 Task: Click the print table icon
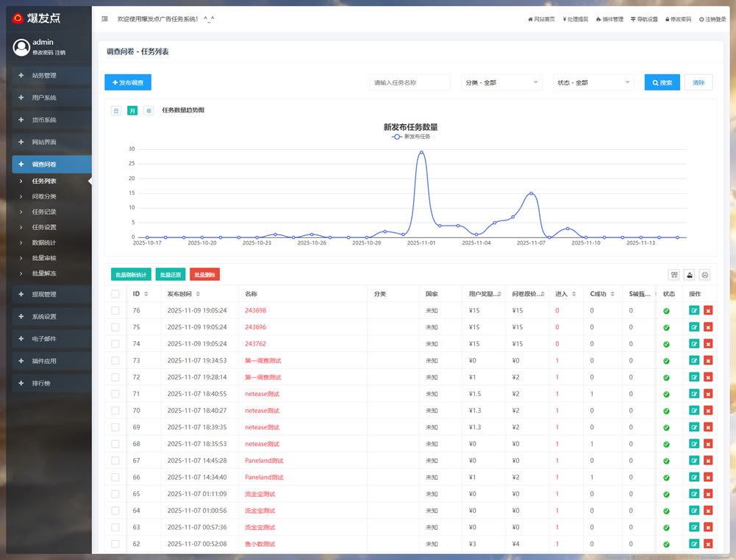(704, 275)
